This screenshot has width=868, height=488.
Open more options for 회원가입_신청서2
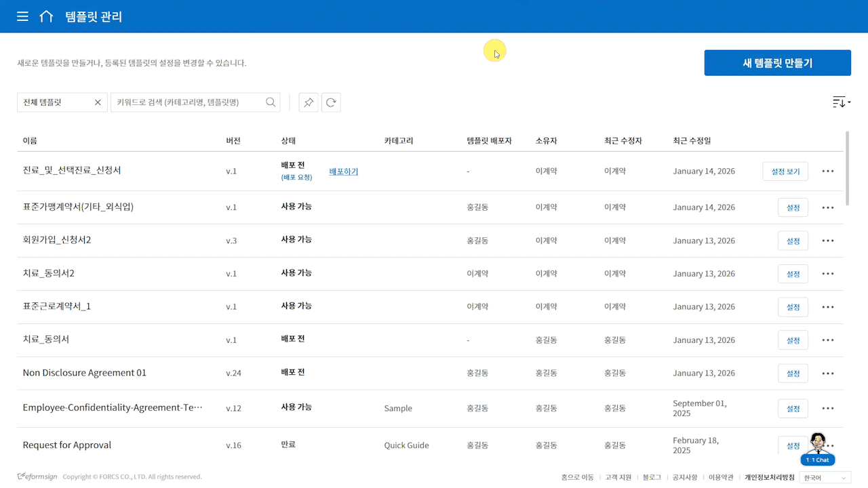(x=827, y=241)
